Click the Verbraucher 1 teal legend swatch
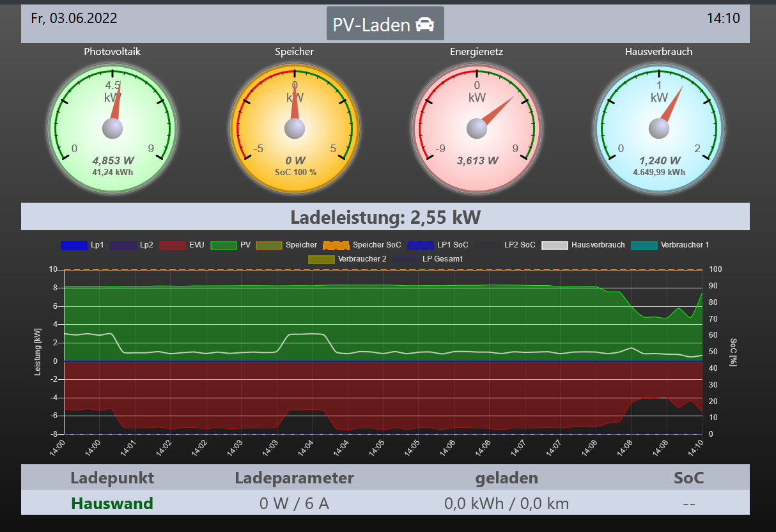Image resolution: width=776 pixels, height=532 pixels. click(x=644, y=245)
